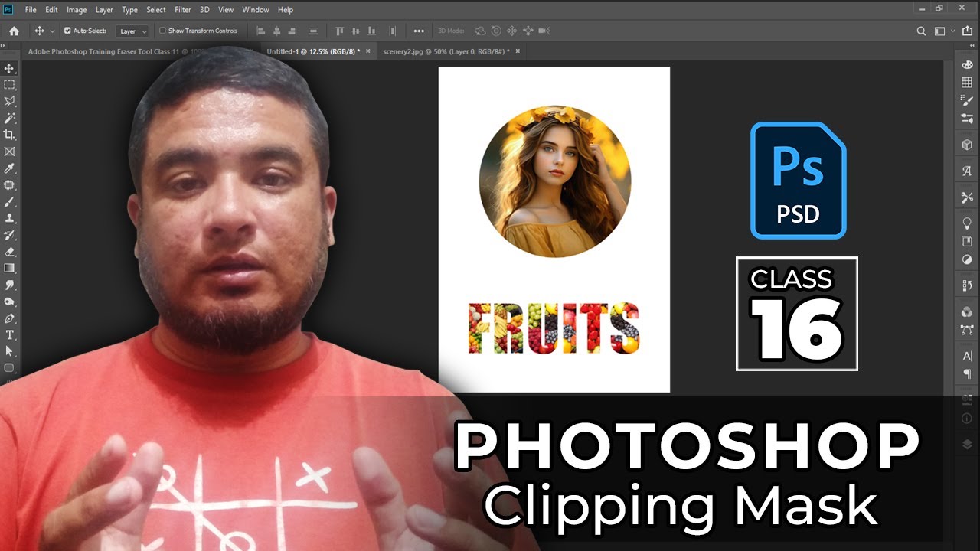The image size is (980, 551).
Task: Open the Auto-Select Layer dropdown
Action: click(132, 31)
